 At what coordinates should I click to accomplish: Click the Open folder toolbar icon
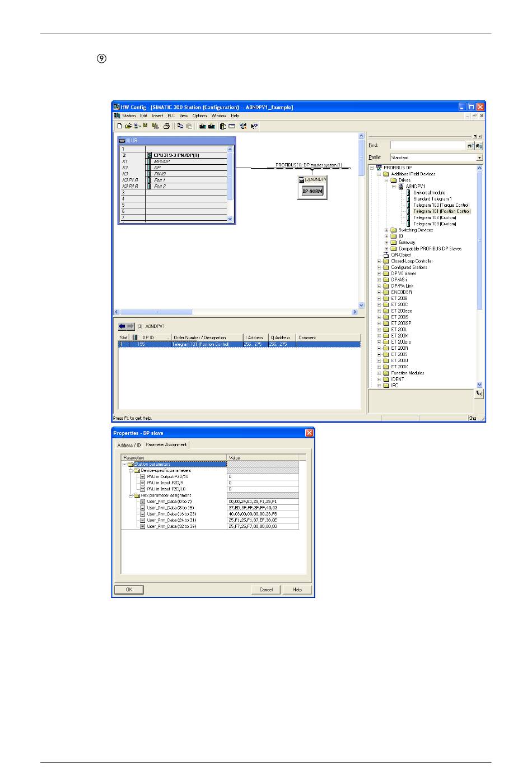click(x=128, y=126)
